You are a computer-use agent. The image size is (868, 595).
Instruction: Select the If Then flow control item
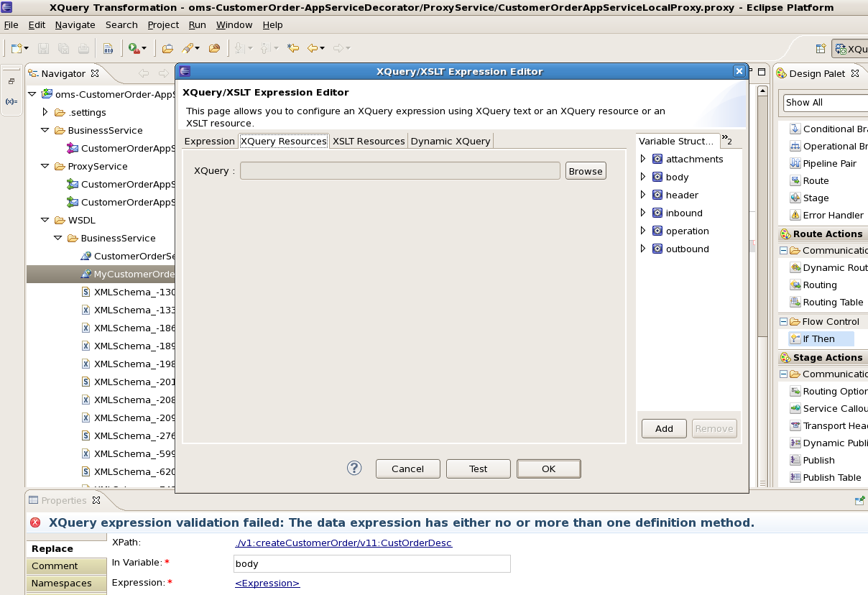pyautogui.click(x=821, y=338)
